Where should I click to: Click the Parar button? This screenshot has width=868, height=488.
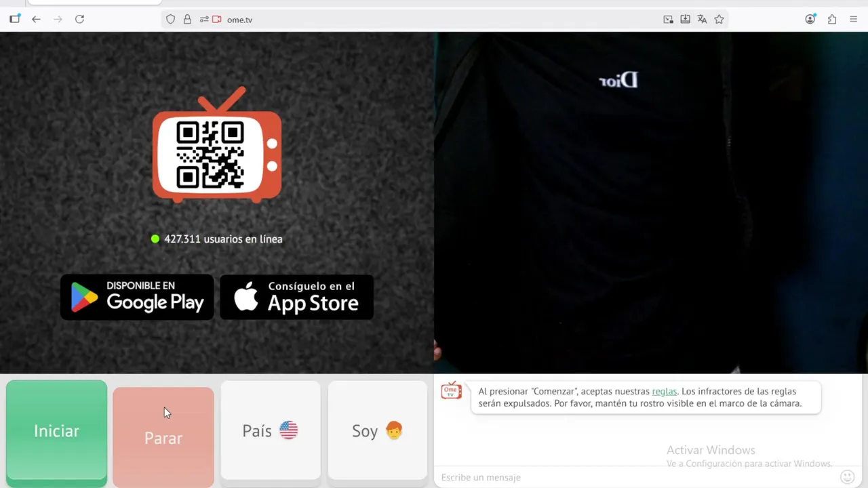coord(163,437)
